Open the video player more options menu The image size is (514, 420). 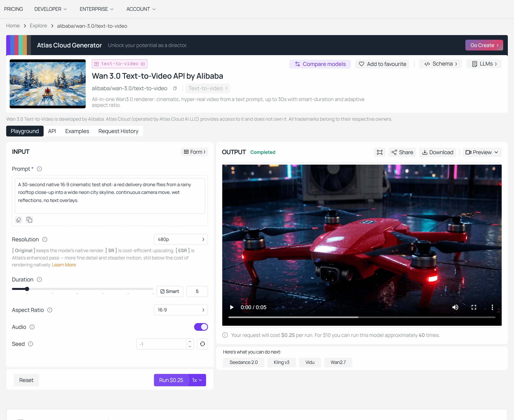(492, 307)
